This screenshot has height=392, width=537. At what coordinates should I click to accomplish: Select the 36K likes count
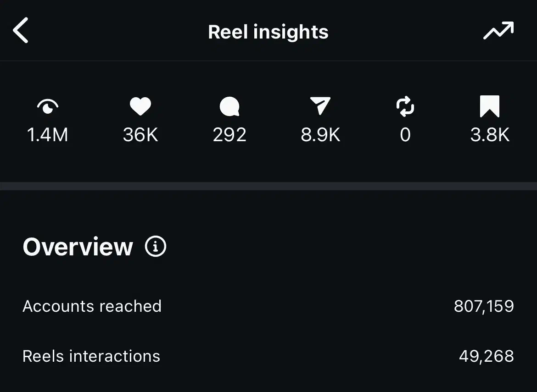pyautogui.click(x=140, y=135)
